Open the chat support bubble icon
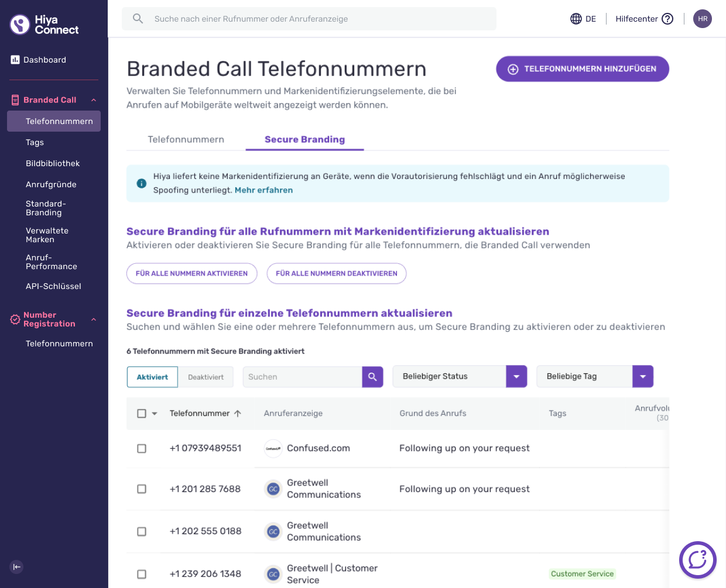Image resolution: width=726 pixels, height=588 pixels. pyautogui.click(x=697, y=560)
